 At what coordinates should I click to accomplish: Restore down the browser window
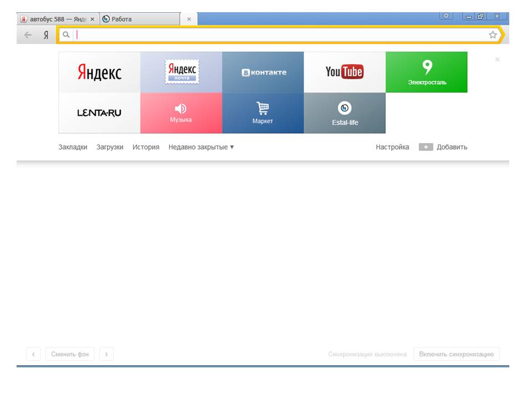point(480,16)
